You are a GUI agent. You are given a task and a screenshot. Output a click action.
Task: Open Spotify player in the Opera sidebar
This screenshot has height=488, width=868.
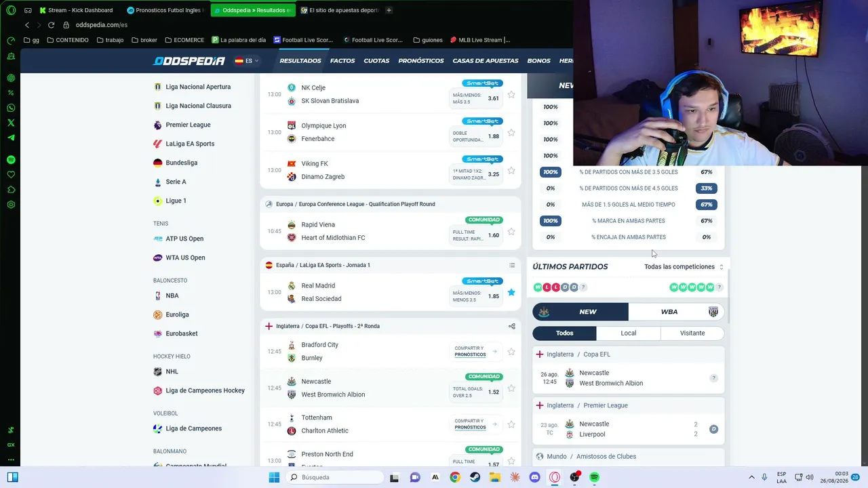click(x=11, y=160)
